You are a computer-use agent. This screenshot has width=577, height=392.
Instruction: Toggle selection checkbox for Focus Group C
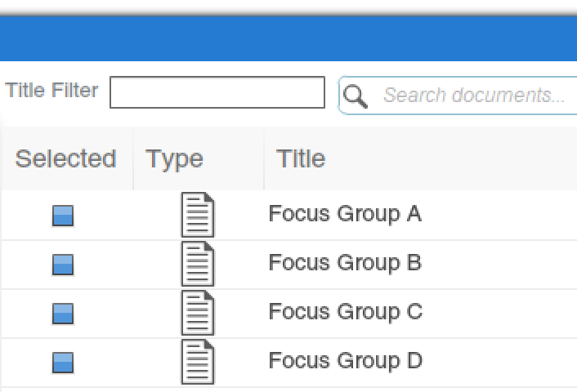pos(63,314)
